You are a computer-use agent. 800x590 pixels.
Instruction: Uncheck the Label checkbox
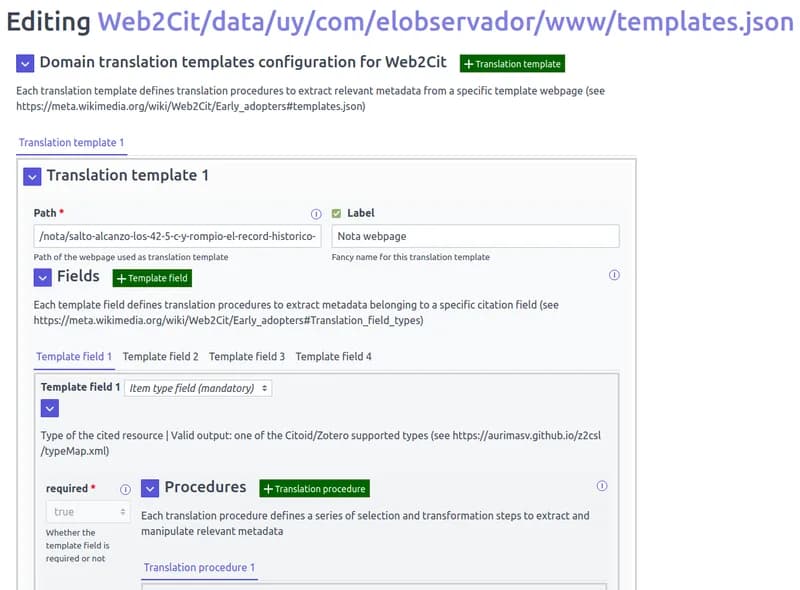(x=336, y=213)
